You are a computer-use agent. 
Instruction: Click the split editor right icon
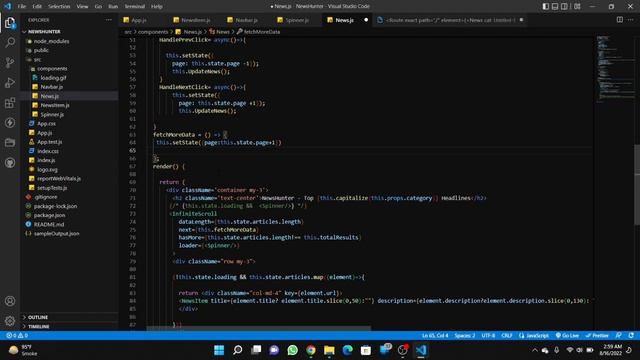click(620, 20)
